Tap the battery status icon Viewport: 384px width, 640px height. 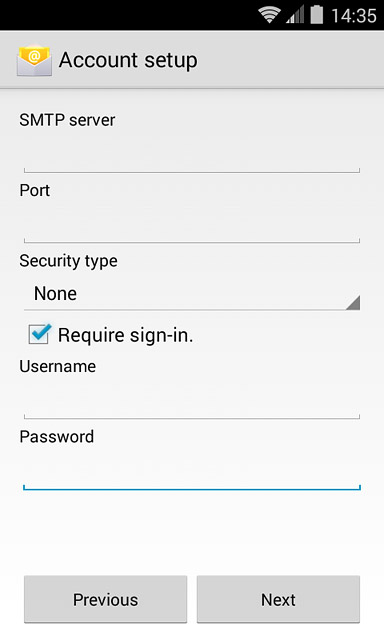(x=317, y=15)
